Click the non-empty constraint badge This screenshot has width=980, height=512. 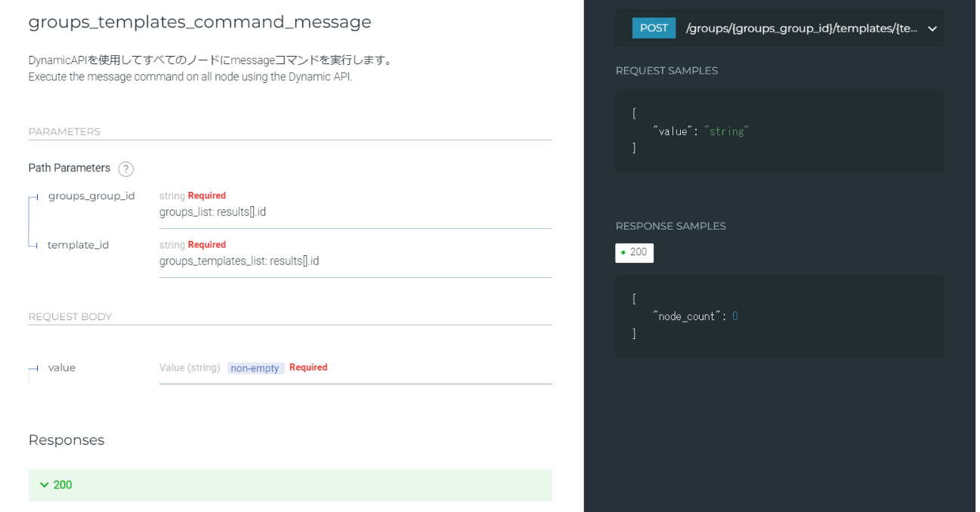(255, 369)
